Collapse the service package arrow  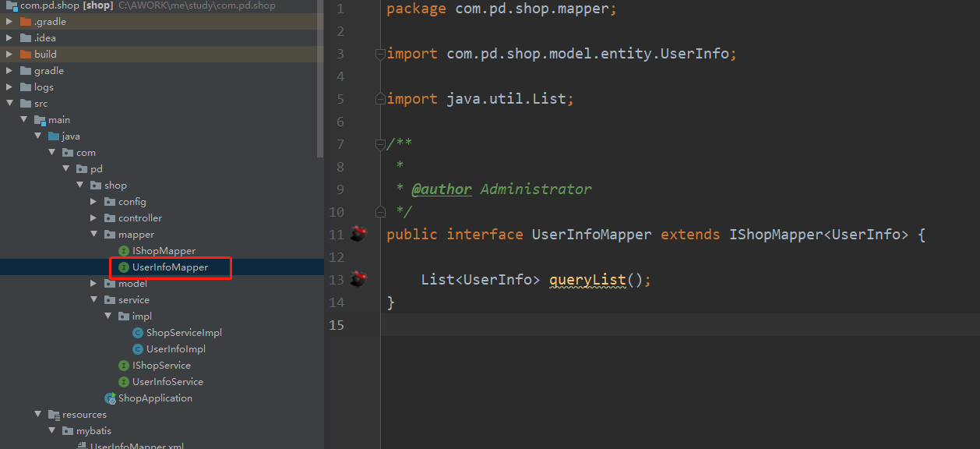pos(93,300)
